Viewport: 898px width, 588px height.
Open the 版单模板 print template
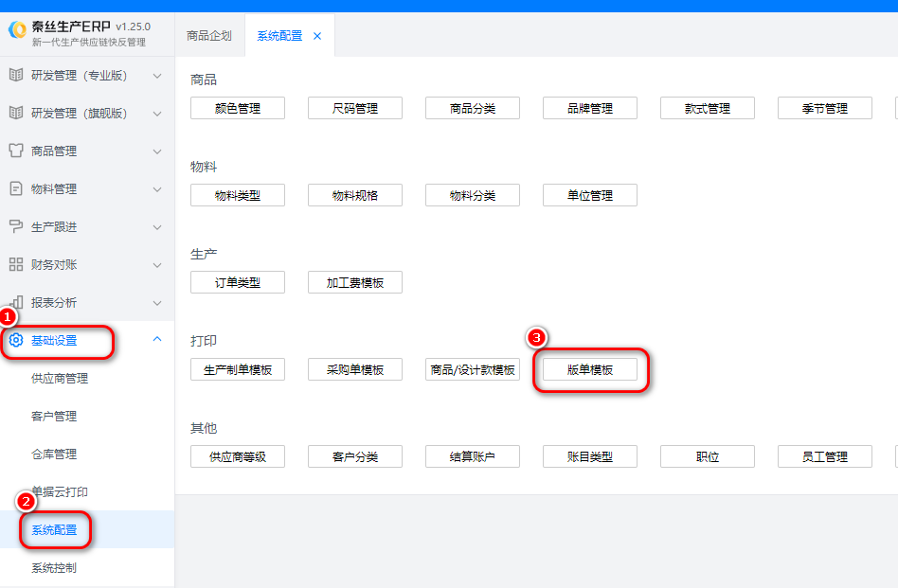pyautogui.click(x=590, y=370)
